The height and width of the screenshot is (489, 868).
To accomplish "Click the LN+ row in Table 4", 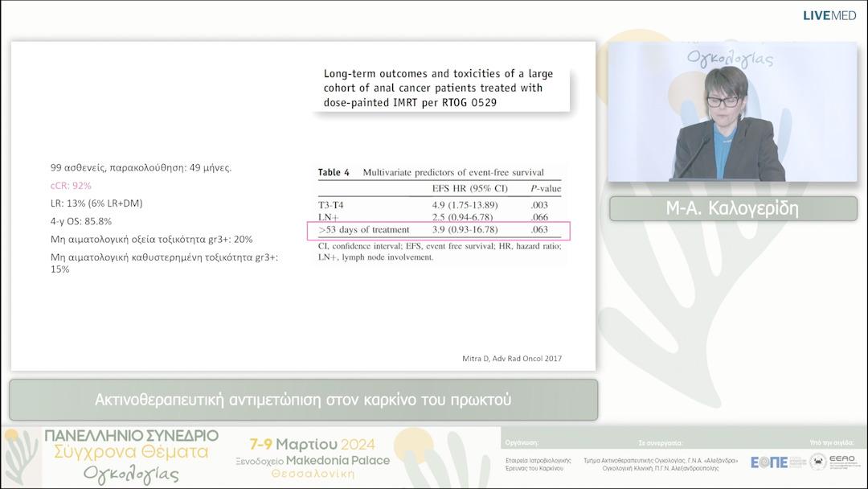I will (438, 218).
